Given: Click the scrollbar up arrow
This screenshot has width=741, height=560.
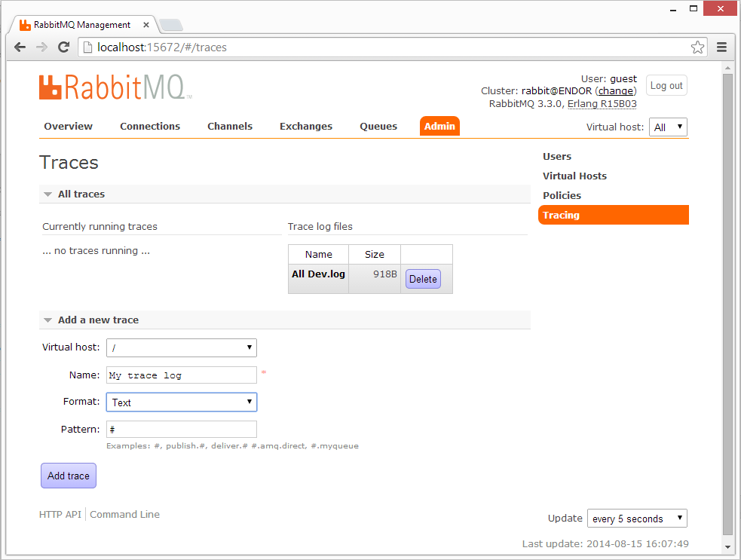Looking at the screenshot, I should point(727,68).
